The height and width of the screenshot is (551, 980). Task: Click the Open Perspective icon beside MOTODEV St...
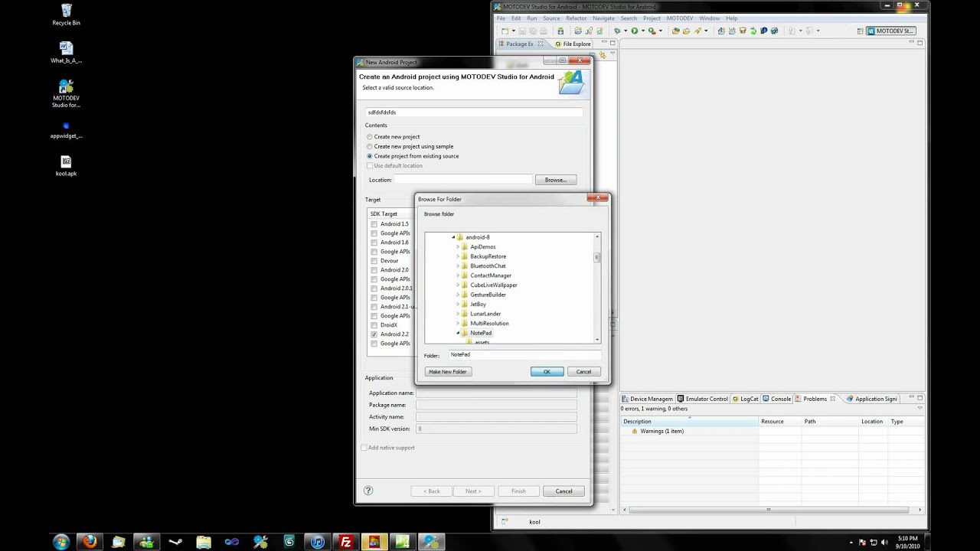(x=861, y=31)
